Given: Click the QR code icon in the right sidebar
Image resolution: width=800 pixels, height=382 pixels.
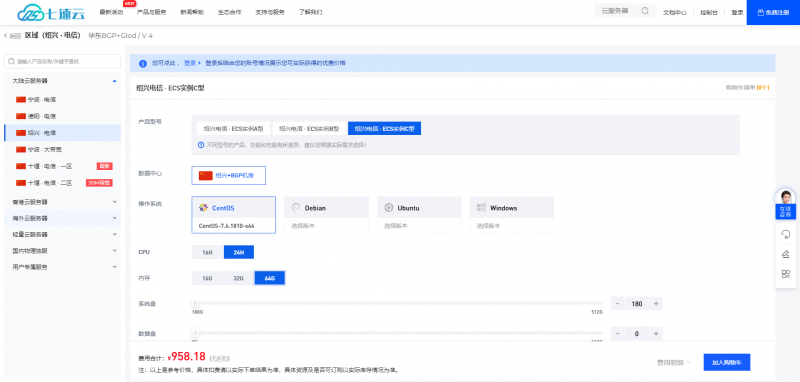Looking at the screenshot, I should tap(785, 274).
